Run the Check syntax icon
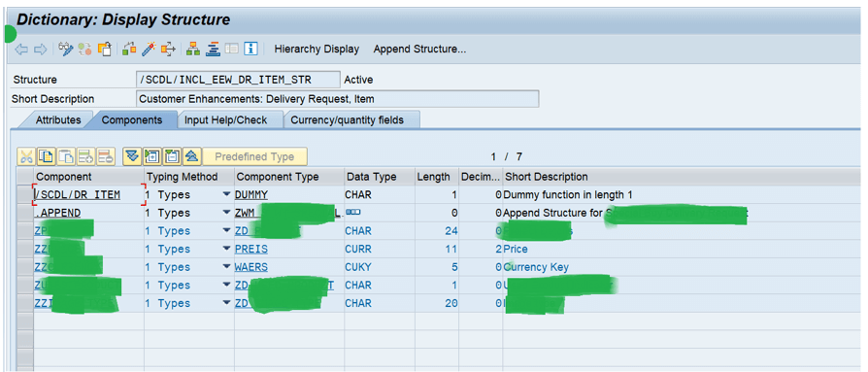 (129, 50)
